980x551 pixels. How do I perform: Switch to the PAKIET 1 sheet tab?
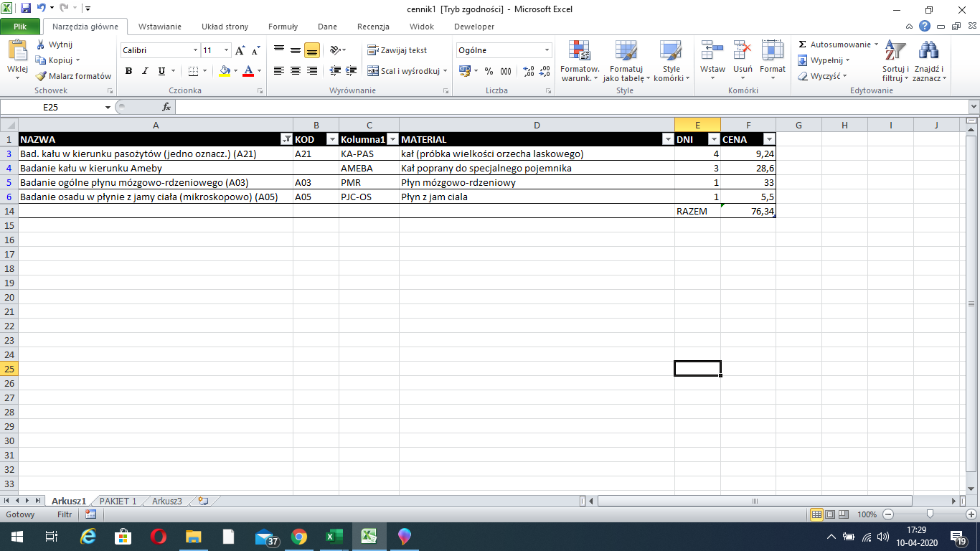pos(118,501)
